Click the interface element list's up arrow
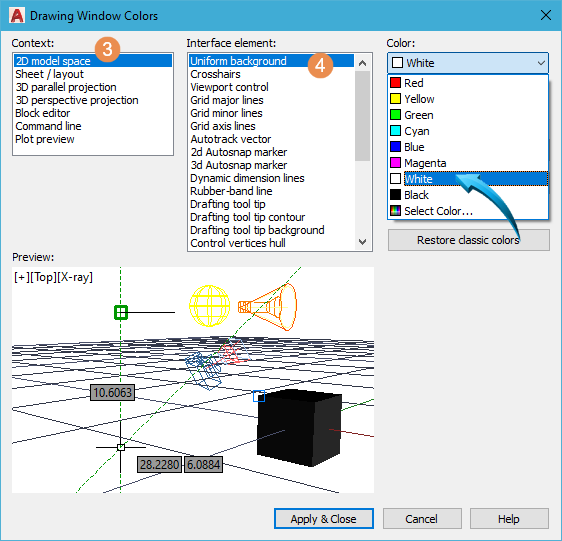 click(x=362, y=63)
